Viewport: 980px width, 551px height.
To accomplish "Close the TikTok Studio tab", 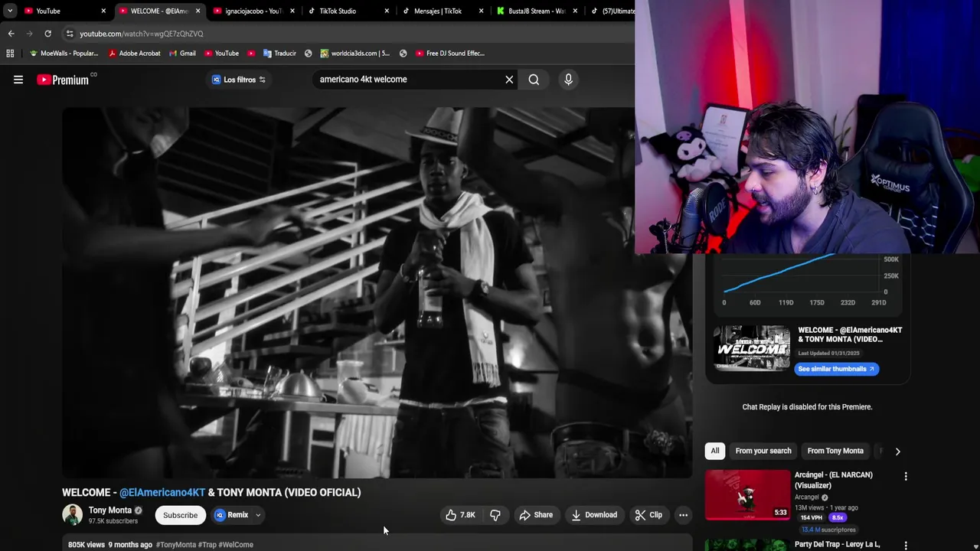I will tap(387, 11).
